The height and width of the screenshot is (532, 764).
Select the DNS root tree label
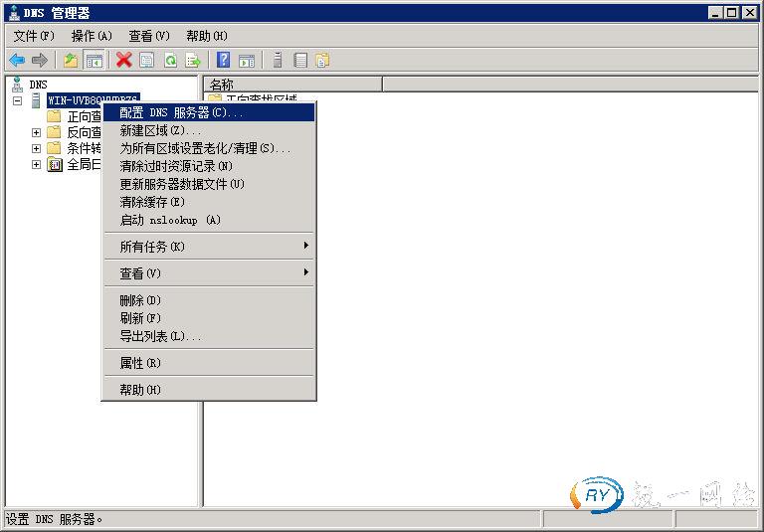pos(38,85)
